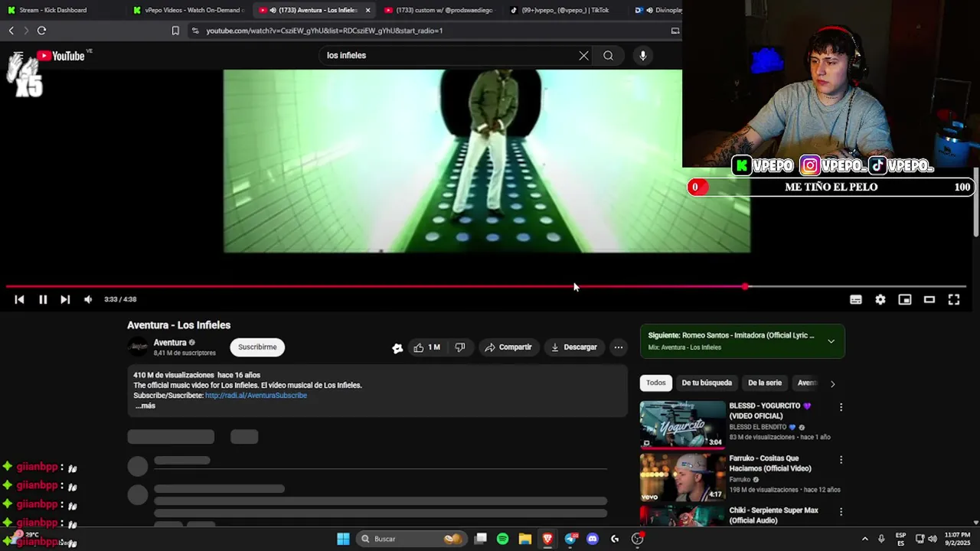Screen dimensions: 980x551
Task: Open Telegram from the taskbar
Action: [x=570, y=539]
